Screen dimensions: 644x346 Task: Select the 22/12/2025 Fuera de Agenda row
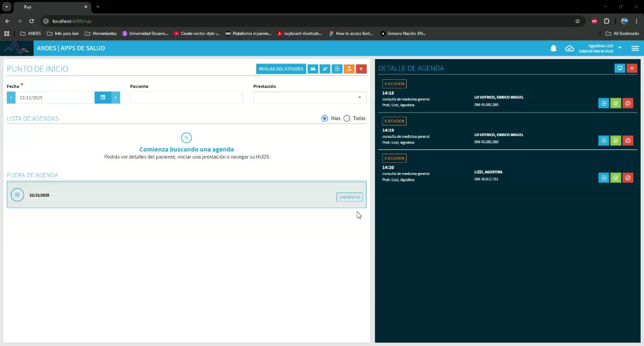click(186, 195)
